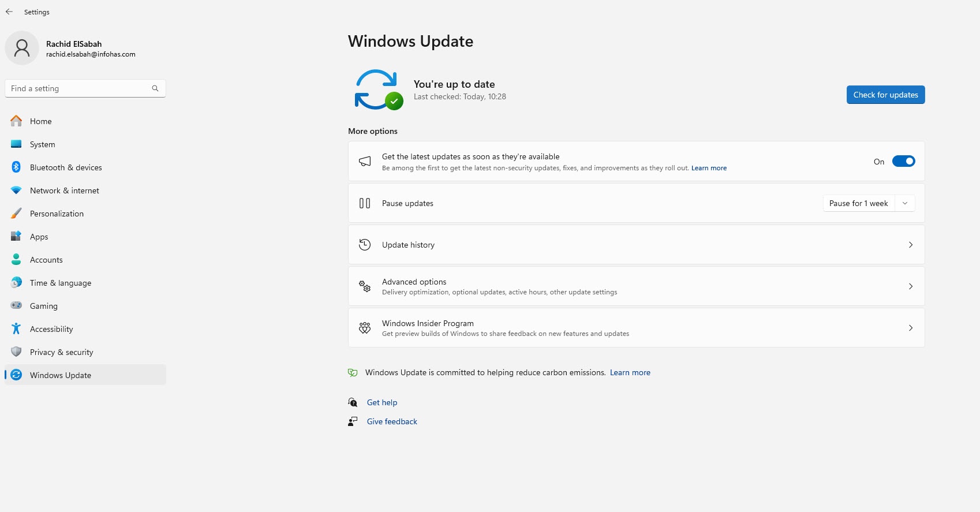
Task: Click the Advanced options gears icon
Action: point(365,286)
